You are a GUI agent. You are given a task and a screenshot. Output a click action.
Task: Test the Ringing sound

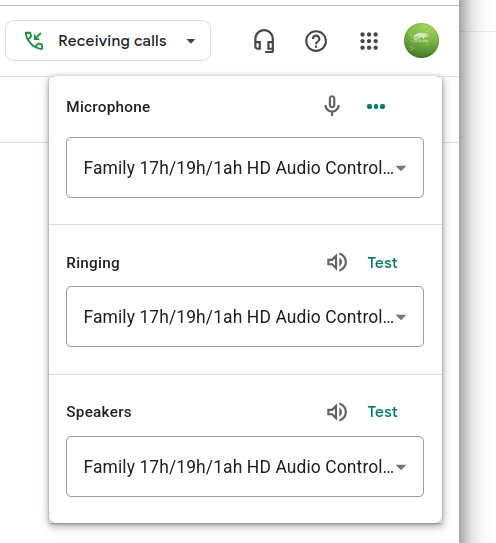[x=382, y=263]
